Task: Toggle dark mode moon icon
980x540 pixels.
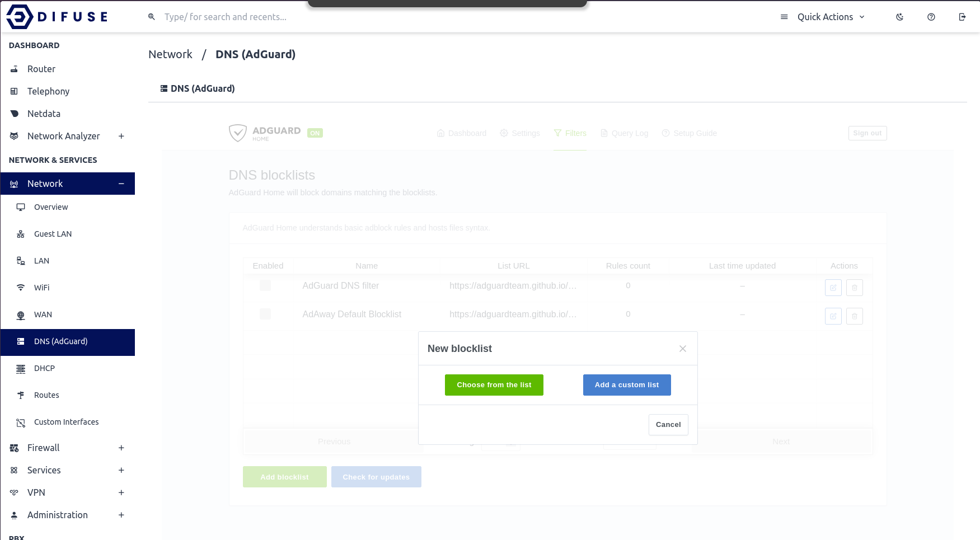Action: tap(900, 17)
